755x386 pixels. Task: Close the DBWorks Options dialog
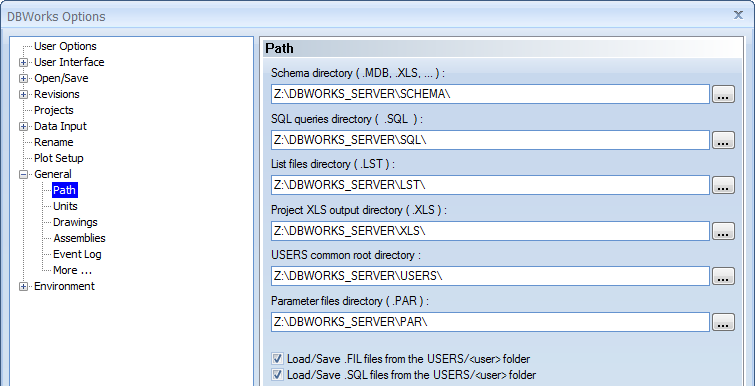click(738, 15)
